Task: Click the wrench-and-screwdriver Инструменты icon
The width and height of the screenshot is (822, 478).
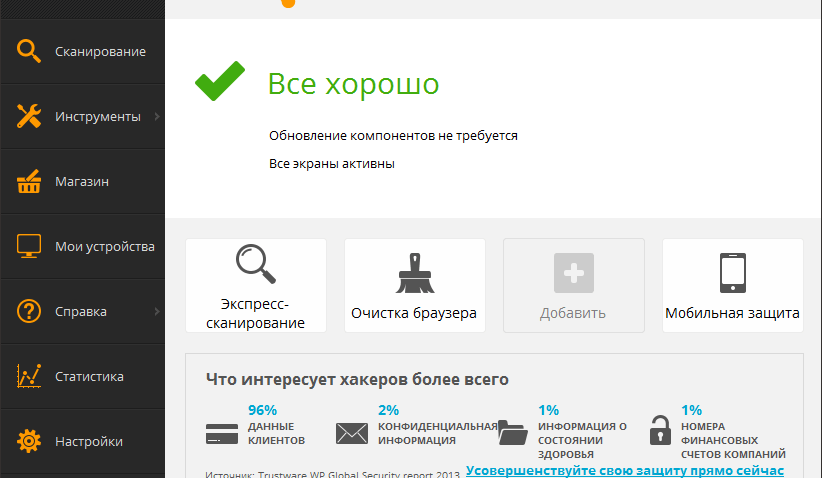Action: (x=29, y=116)
